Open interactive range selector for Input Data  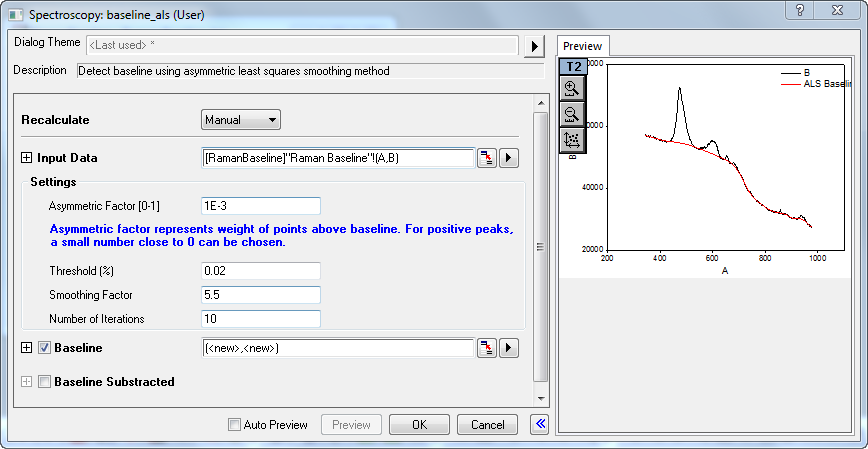pos(486,158)
